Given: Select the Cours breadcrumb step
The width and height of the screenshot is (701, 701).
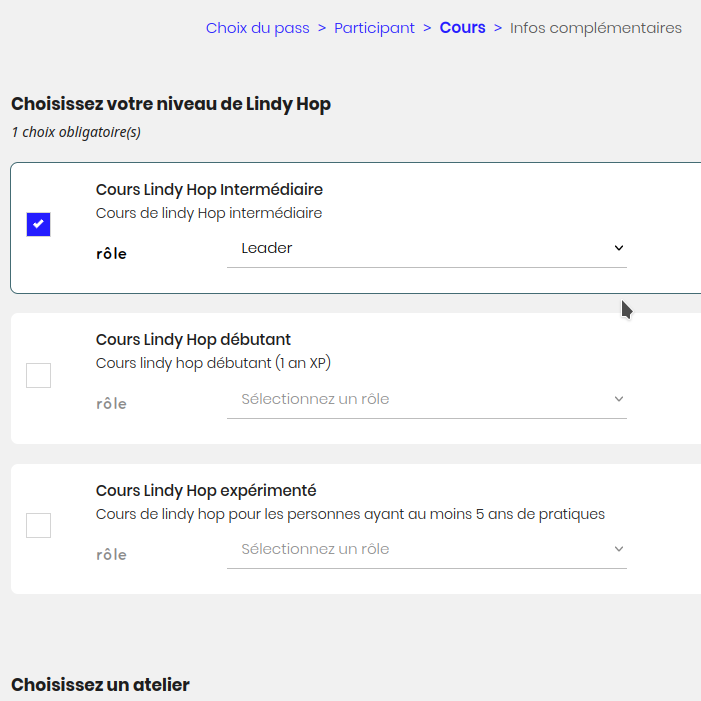Looking at the screenshot, I should pyautogui.click(x=462, y=28).
